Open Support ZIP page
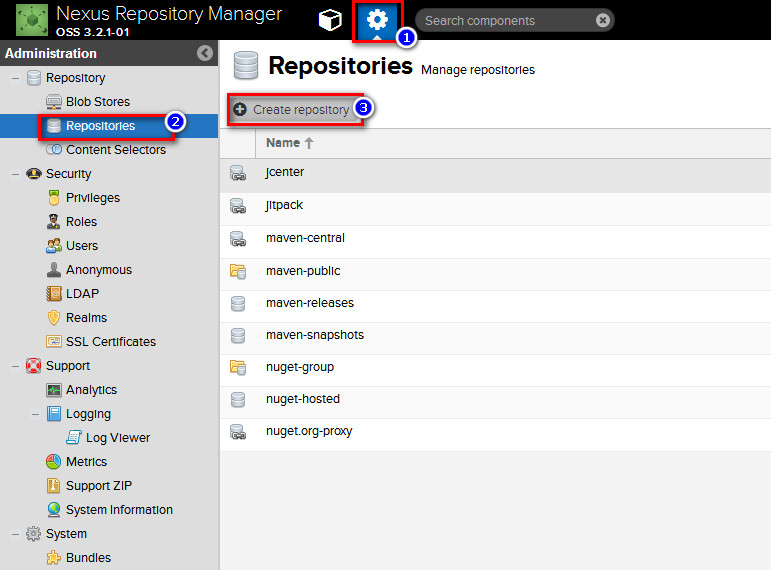 pos(99,485)
